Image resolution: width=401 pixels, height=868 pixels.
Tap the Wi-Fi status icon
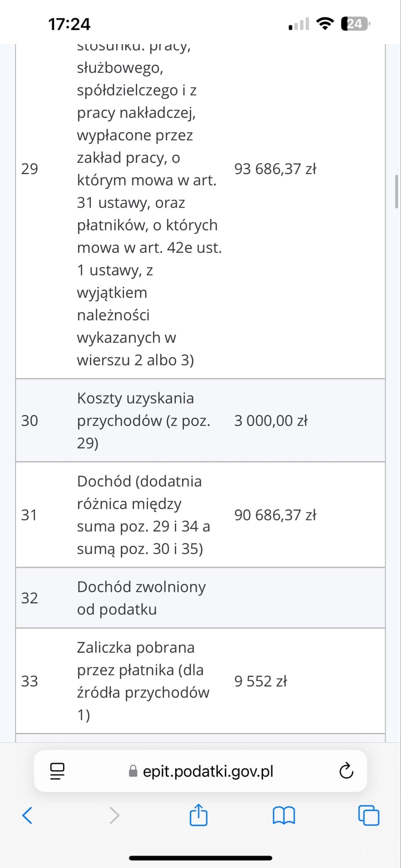click(x=325, y=24)
